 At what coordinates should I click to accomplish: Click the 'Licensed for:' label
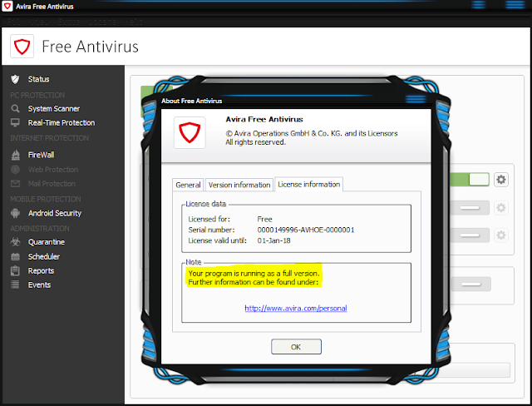(x=209, y=219)
